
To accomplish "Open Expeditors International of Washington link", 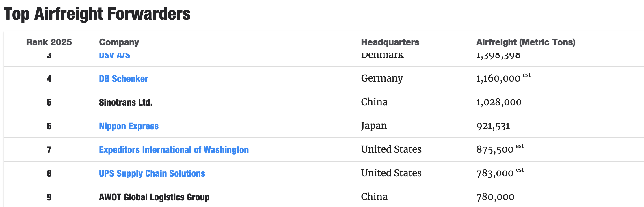I will (174, 150).
